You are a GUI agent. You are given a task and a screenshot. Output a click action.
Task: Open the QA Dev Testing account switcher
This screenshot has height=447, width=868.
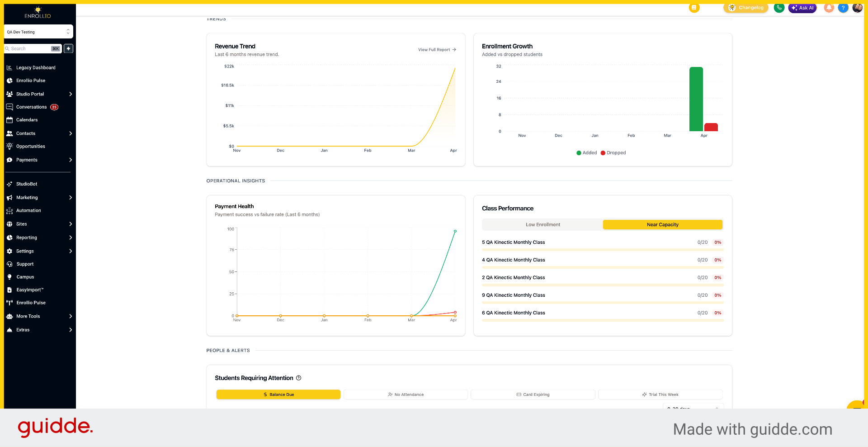click(x=38, y=32)
